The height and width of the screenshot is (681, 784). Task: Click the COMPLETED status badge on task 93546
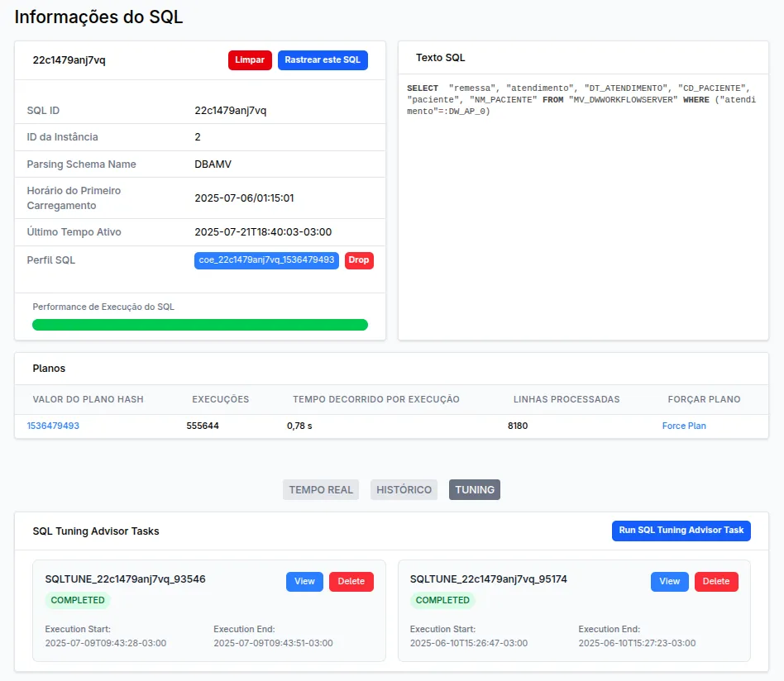click(78, 600)
